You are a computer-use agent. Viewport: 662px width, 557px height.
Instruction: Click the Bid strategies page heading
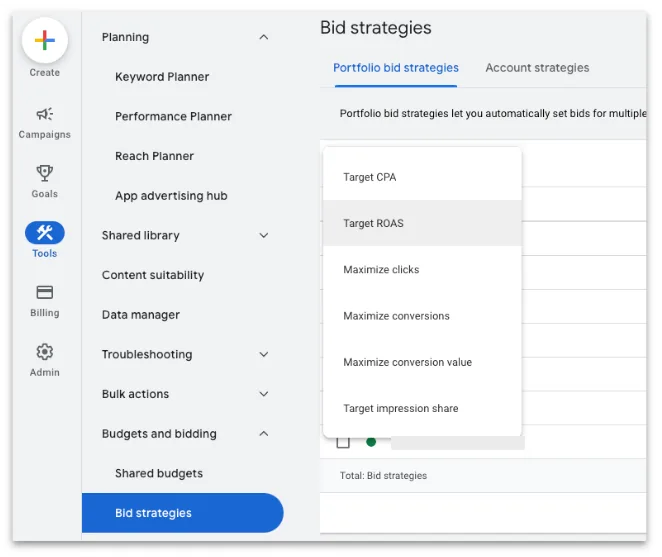[376, 28]
